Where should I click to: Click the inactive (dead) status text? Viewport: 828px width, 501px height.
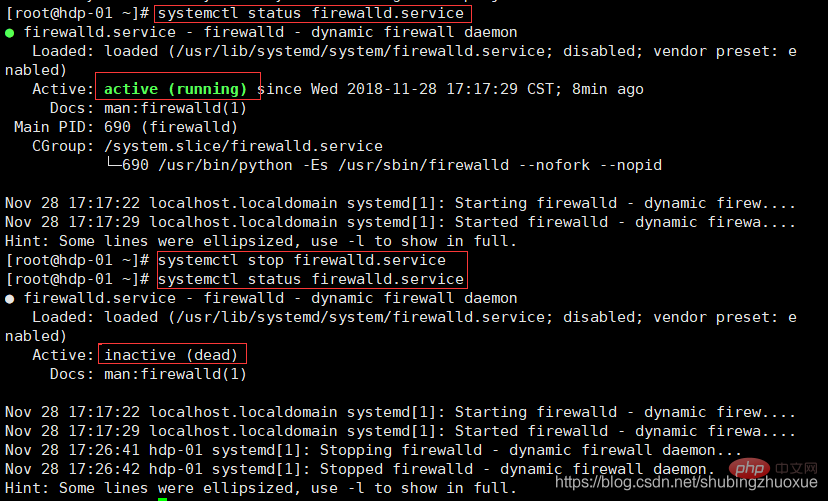click(x=171, y=355)
